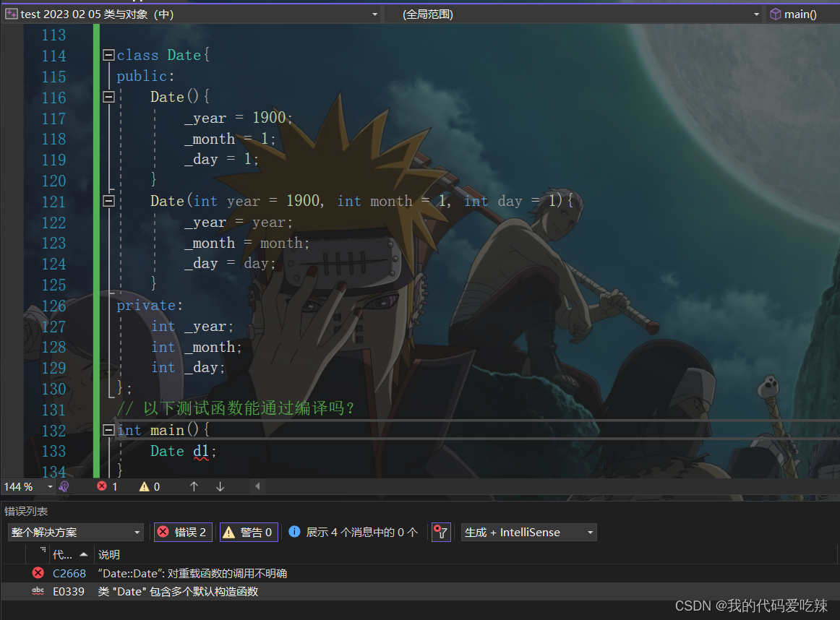Open the project scope dropdown
The width and height of the screenshot is (840, 620).
[375, 14]
